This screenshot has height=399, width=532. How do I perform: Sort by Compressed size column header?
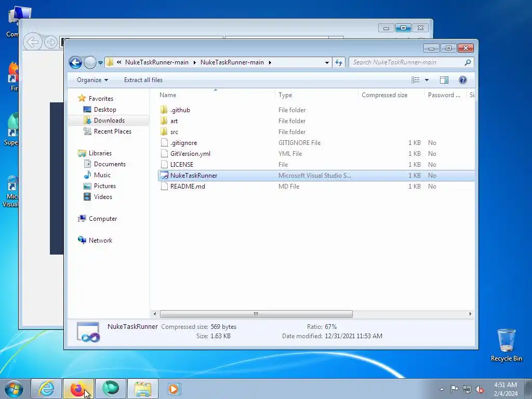pos(391,95)
